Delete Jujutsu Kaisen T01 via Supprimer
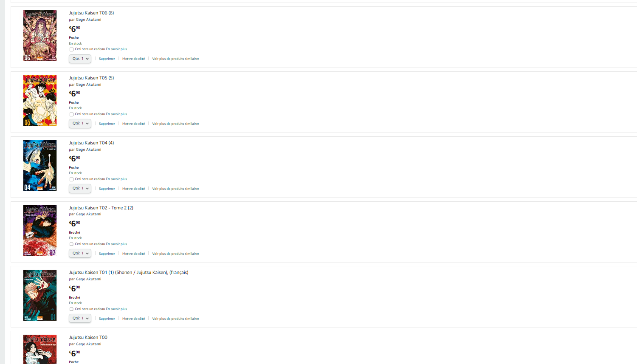 (107, 319)
